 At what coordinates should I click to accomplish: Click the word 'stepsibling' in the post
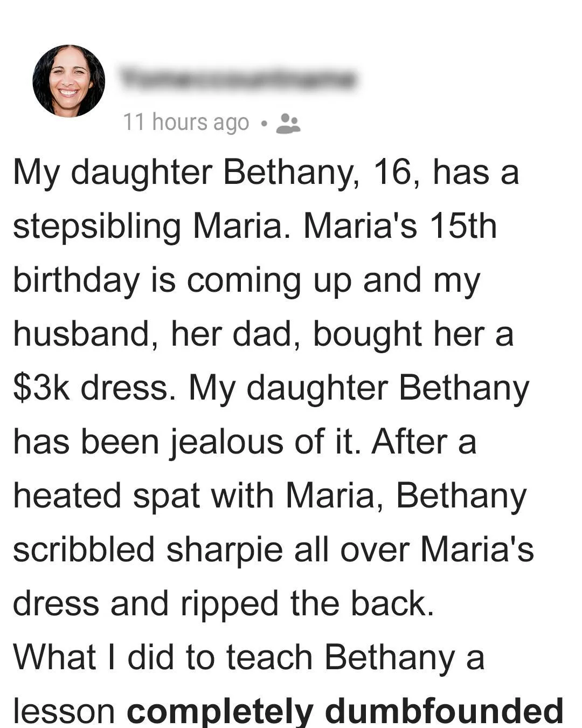[97, 226]
